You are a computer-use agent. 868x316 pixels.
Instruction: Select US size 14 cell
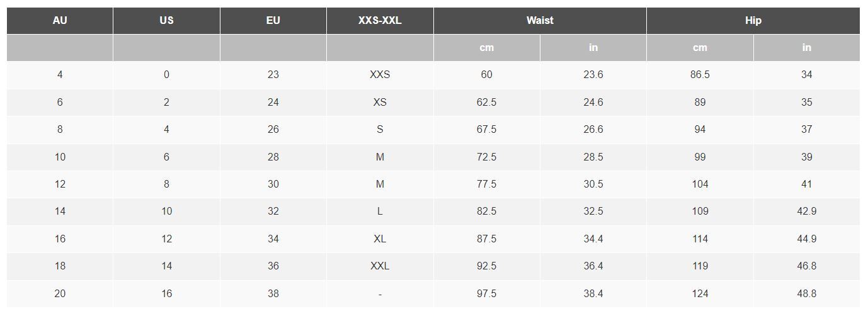pyautogui.click(x=166, y=266)
